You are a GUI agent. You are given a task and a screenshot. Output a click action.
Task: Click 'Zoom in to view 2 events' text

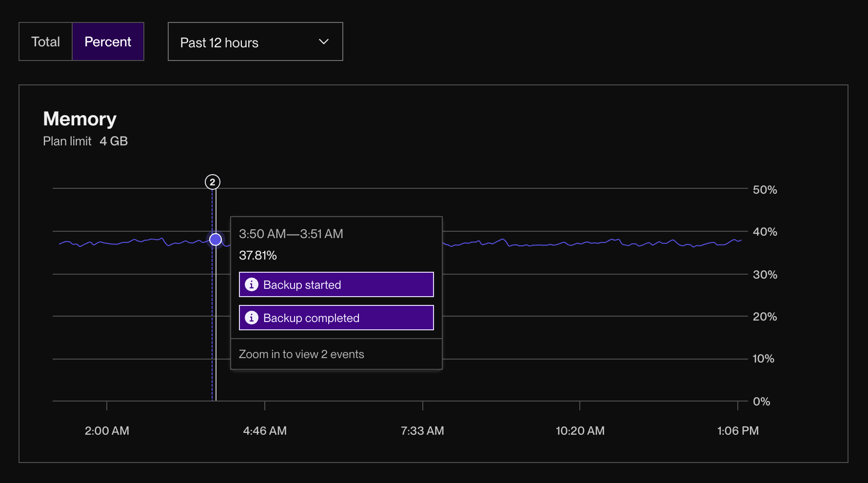coord(301,354)
